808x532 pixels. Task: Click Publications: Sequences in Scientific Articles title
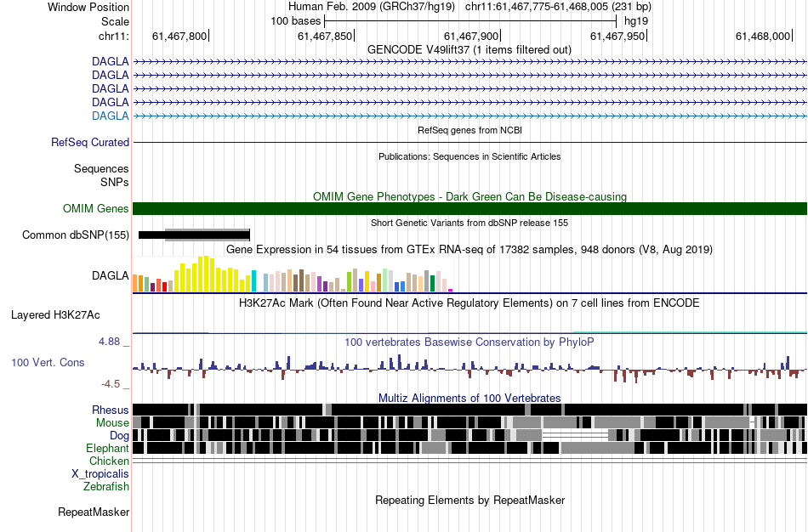click(x=469, y=156)
